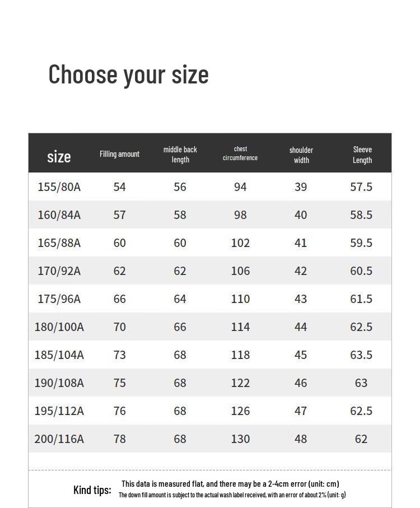Image resolution: width=420 pixels, height=508 pixels.
Task: Select the 165/88A size label
Action: click(59, 243)
